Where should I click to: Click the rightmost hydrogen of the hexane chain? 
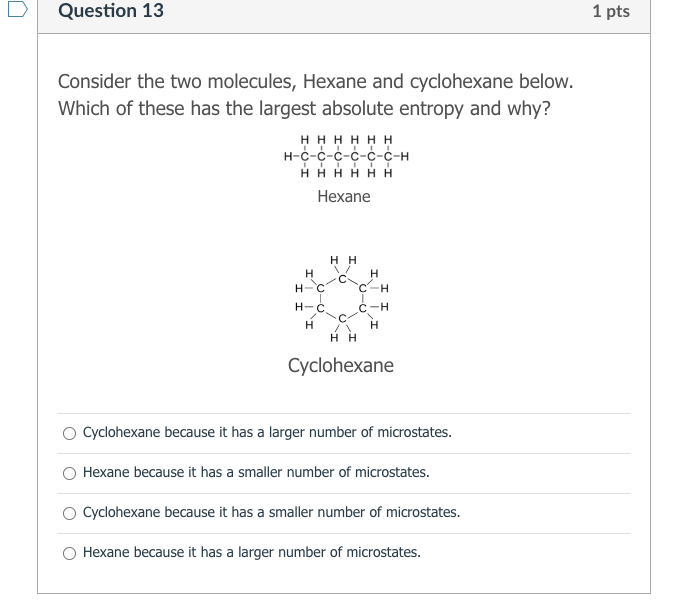[405, 155]
